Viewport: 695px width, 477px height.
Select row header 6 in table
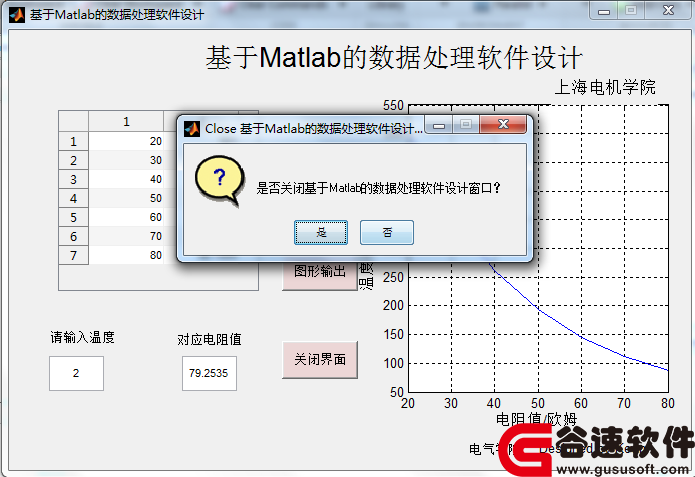click(x=74, y=237)
